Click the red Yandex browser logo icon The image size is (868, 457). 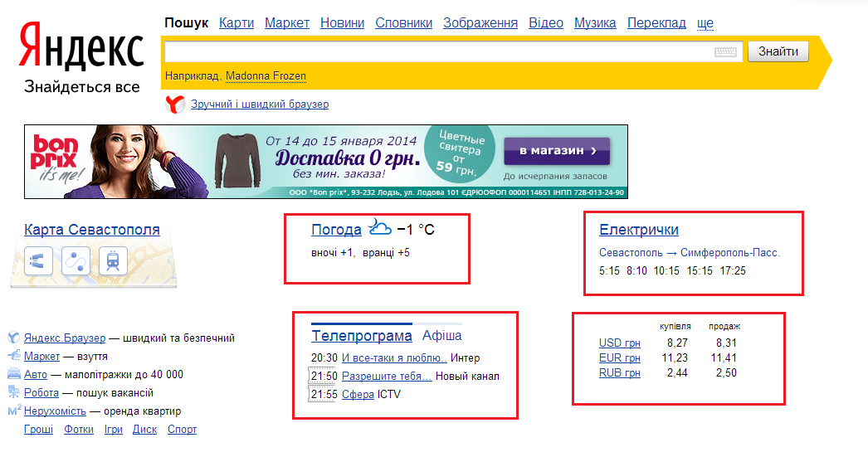point(174,105)
